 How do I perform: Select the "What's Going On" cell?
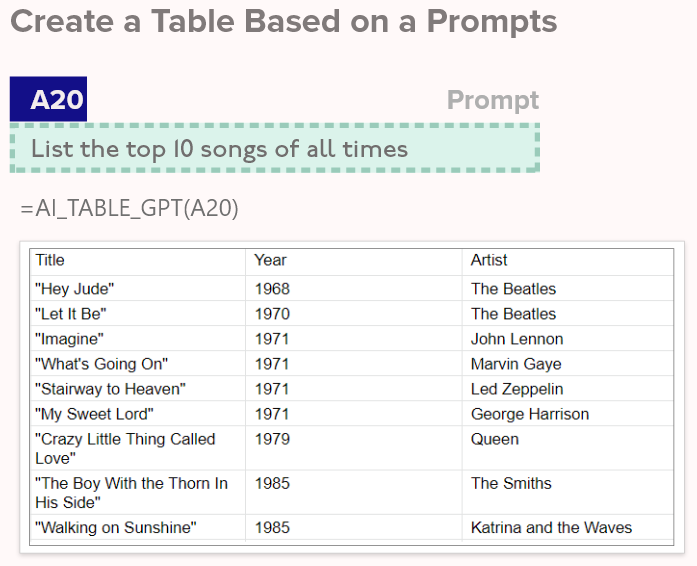[137, 364]
